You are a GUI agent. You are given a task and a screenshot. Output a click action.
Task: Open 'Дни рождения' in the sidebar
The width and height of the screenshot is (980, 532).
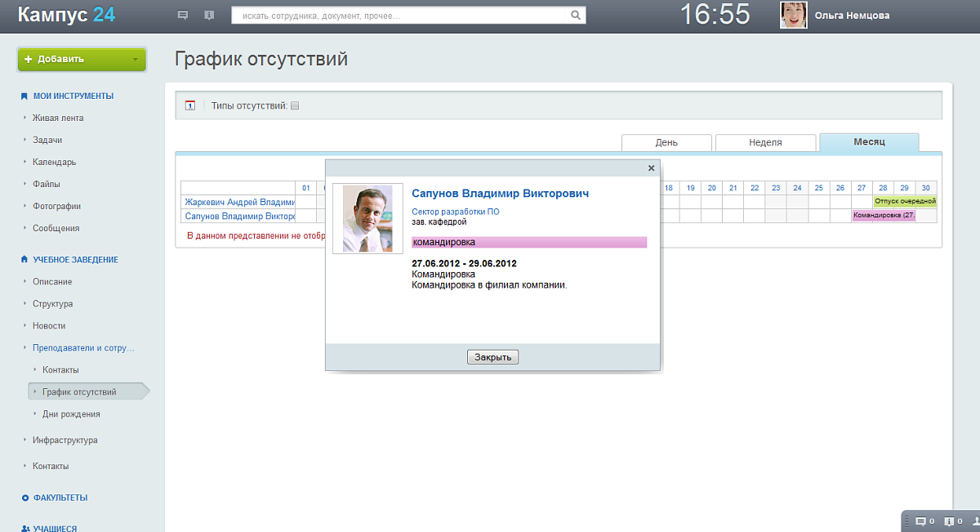click(71, 414)
